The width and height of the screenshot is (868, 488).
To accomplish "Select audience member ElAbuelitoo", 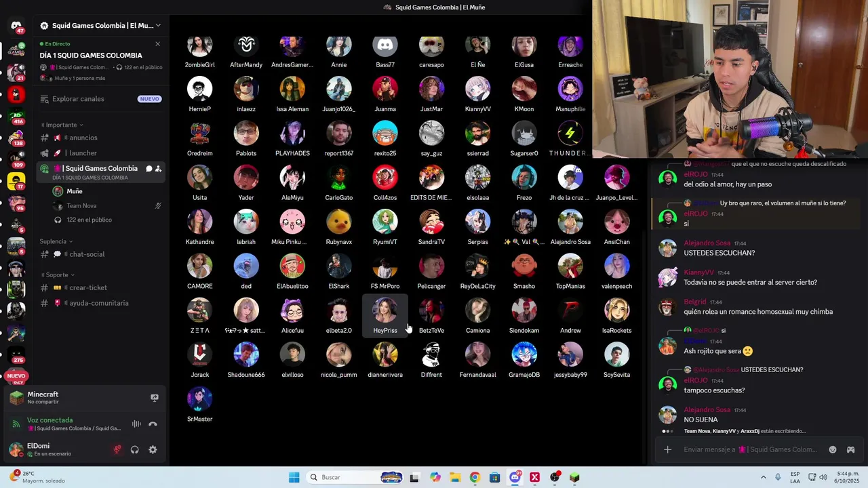I will (x=292, y=272).
